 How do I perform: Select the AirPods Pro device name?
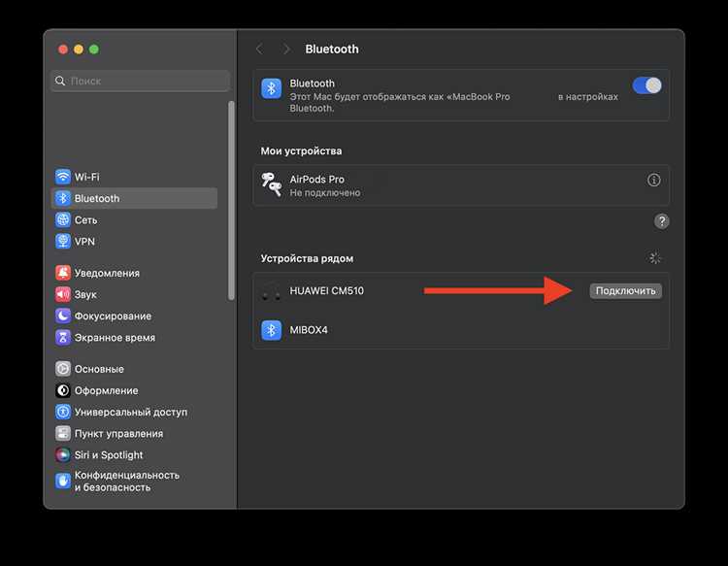pos(316,180)
